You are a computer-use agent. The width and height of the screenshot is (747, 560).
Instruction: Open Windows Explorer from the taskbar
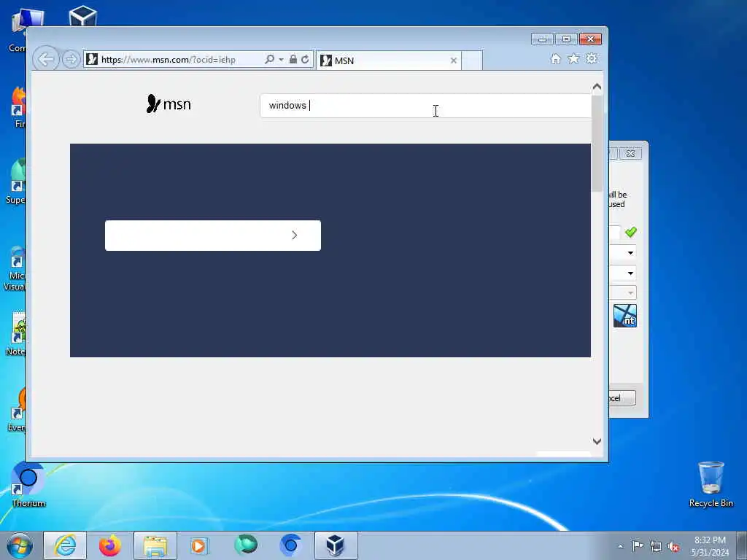155,545
